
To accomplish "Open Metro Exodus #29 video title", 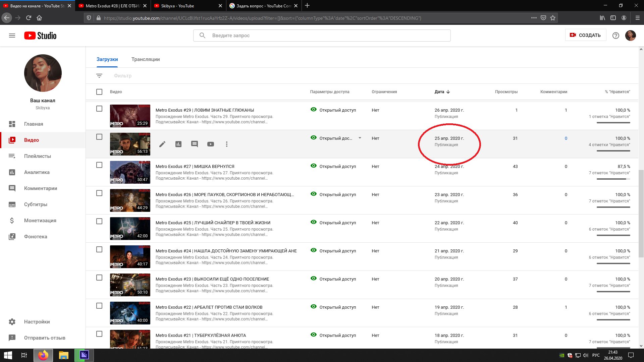I will pos(205,110).
